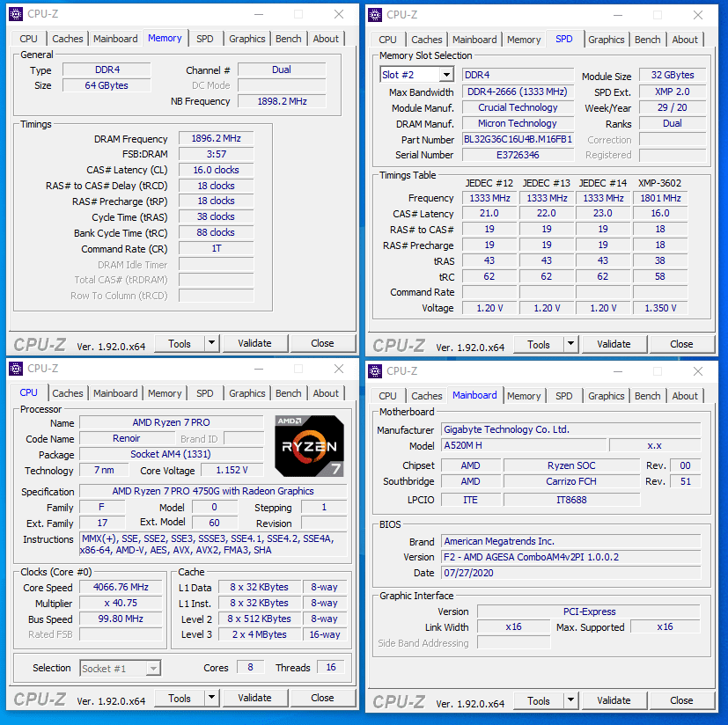Close the Memory window with the title bar X

click(x=339, y=14)
